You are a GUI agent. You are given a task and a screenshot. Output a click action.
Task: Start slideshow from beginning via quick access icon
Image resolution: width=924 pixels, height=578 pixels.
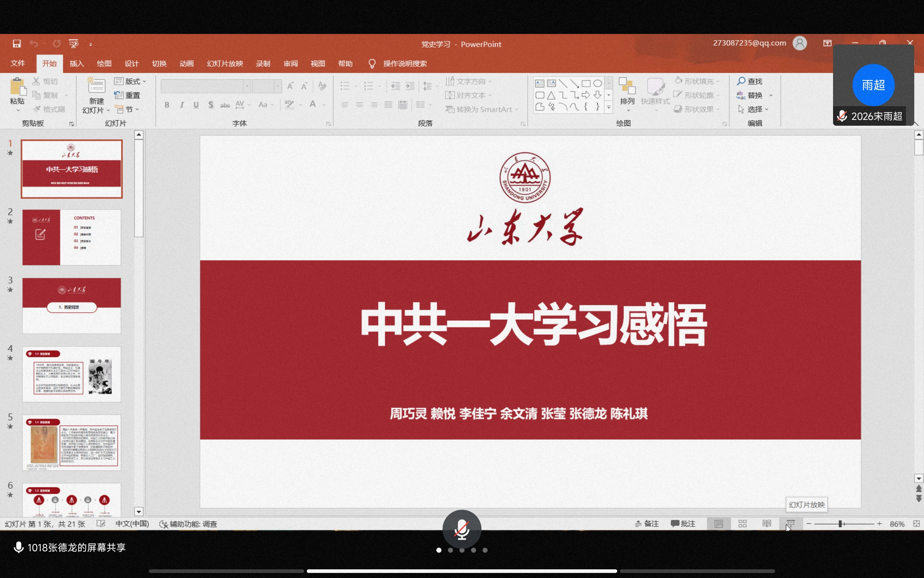74,44
